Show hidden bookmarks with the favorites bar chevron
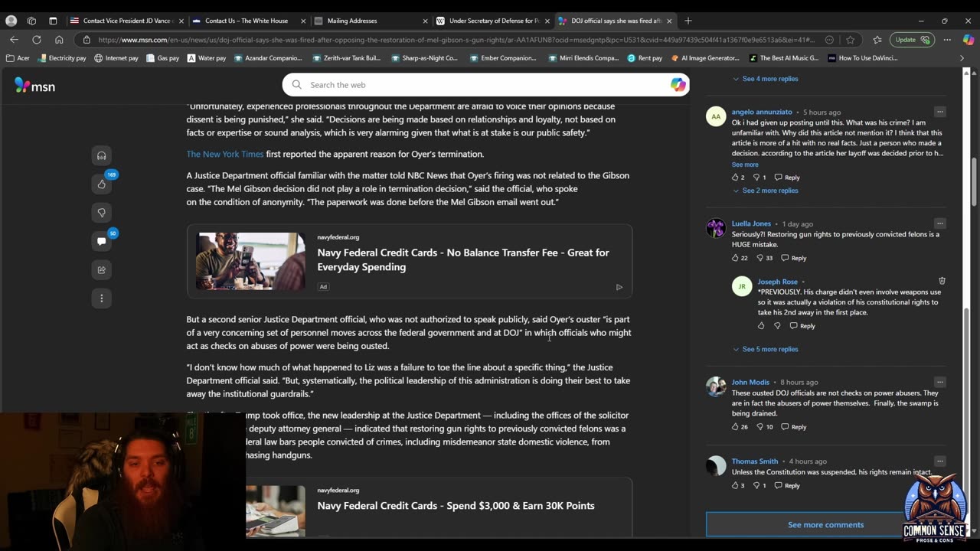The width and height of the screenshot is (980, 551). tap(962, 57)
